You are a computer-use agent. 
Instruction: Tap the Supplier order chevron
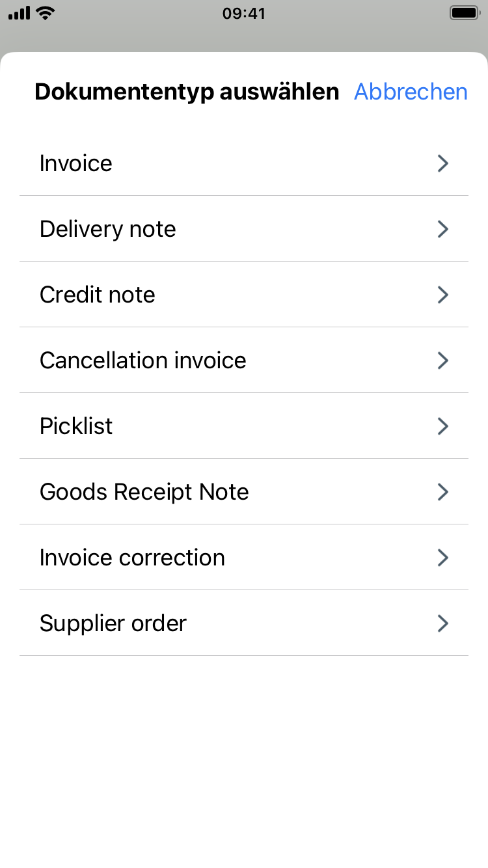443,623
